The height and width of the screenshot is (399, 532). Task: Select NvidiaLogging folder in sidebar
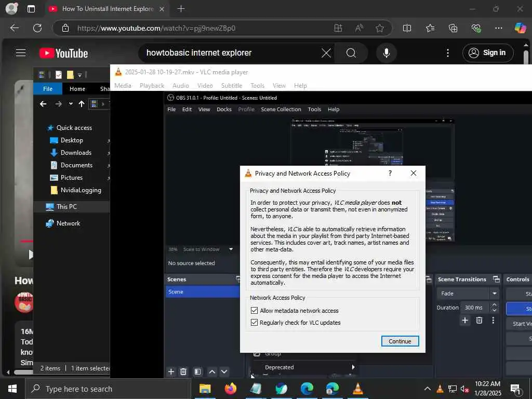[x=81, y=190]
